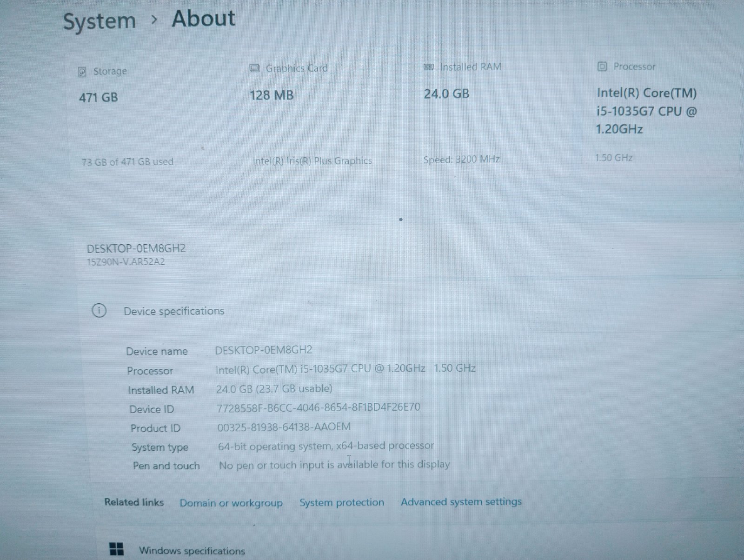Click the Product ID label

pos(155,428)
